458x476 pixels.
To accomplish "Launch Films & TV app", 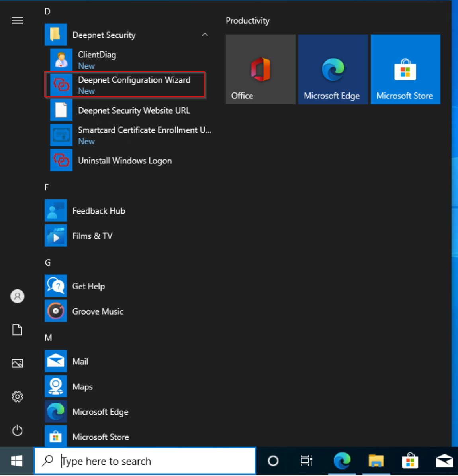I will (92, 236).
